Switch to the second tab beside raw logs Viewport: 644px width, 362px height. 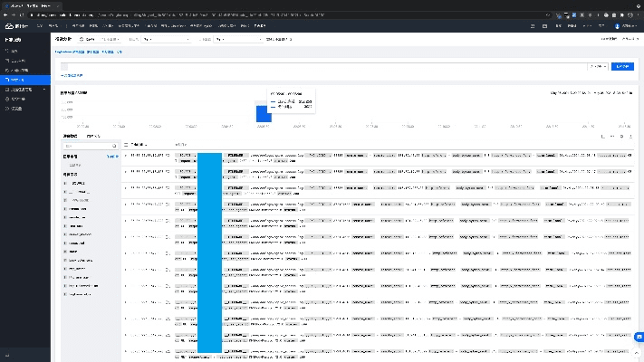(93, 136)
